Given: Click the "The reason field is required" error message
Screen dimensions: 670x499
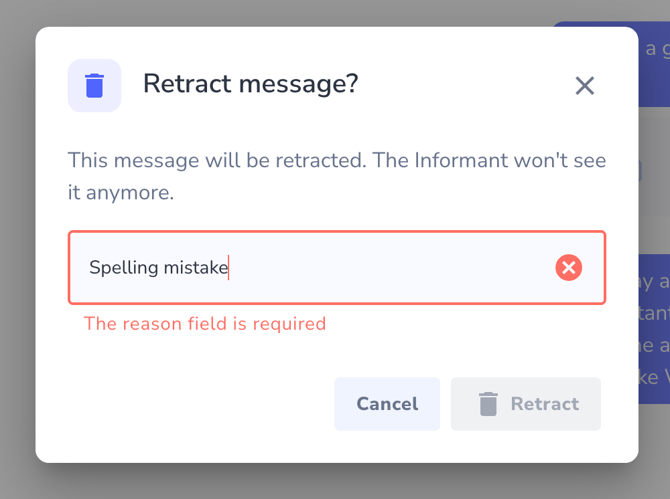Looking at the screenshot, I should (205, 323).
